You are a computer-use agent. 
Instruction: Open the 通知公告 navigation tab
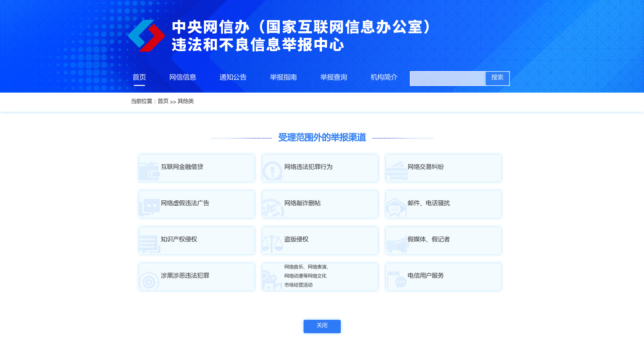233,77
